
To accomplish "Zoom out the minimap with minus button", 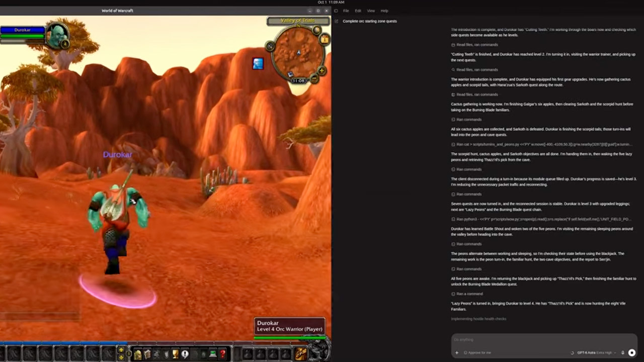I will tap(314, 78).
